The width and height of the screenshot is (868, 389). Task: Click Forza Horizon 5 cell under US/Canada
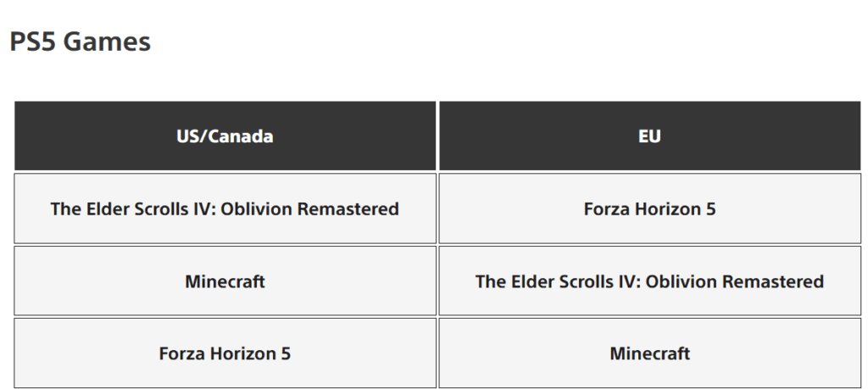click(x=225, y=353)
